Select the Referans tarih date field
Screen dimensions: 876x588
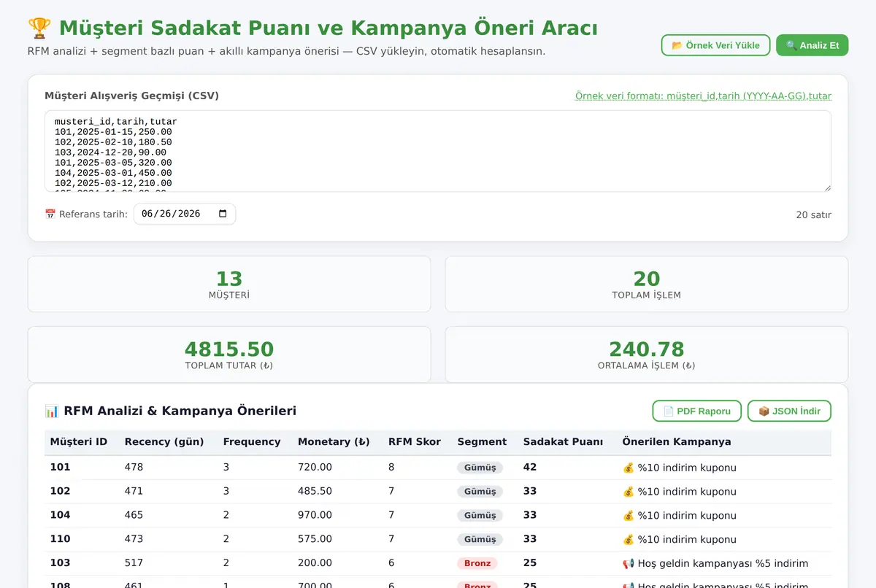coord(185,214)
